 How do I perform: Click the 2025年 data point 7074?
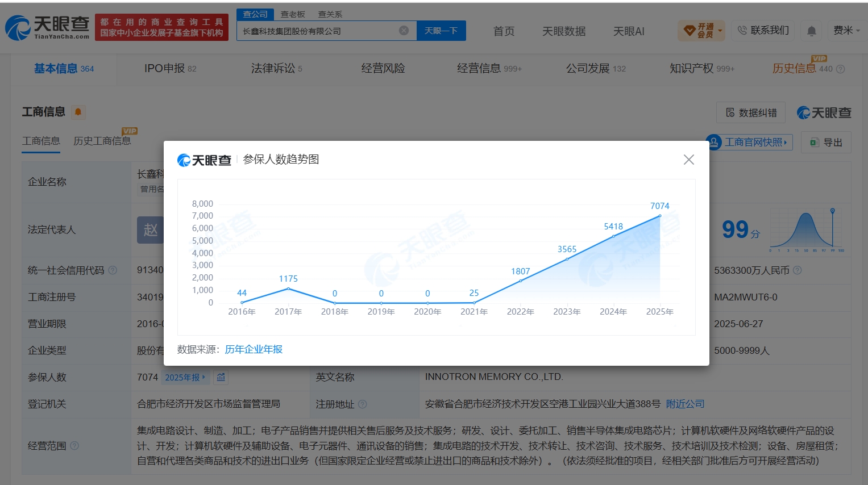659,216
